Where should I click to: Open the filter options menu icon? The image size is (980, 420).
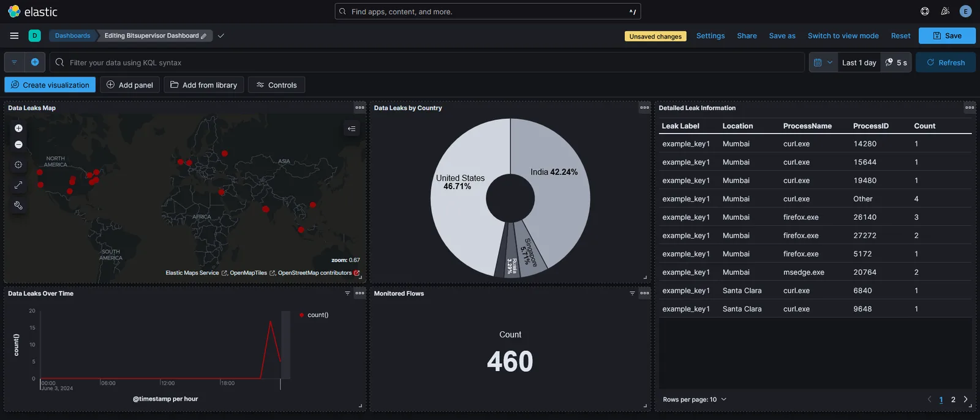(15, 62)
